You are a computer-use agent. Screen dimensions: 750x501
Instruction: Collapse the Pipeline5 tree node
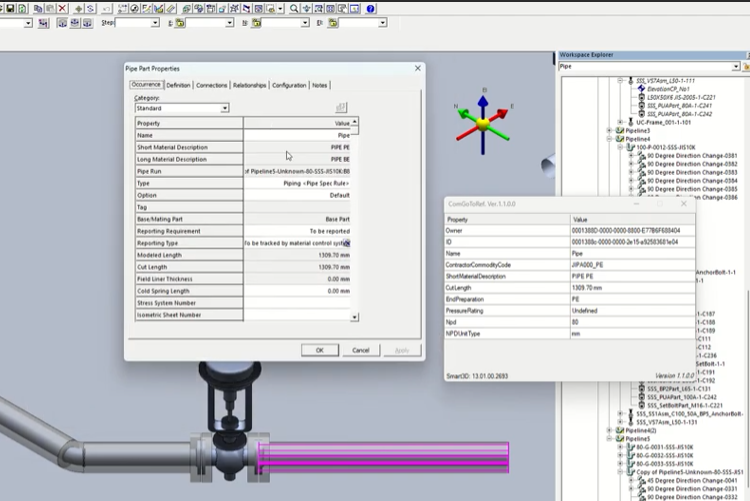point(610,438)
